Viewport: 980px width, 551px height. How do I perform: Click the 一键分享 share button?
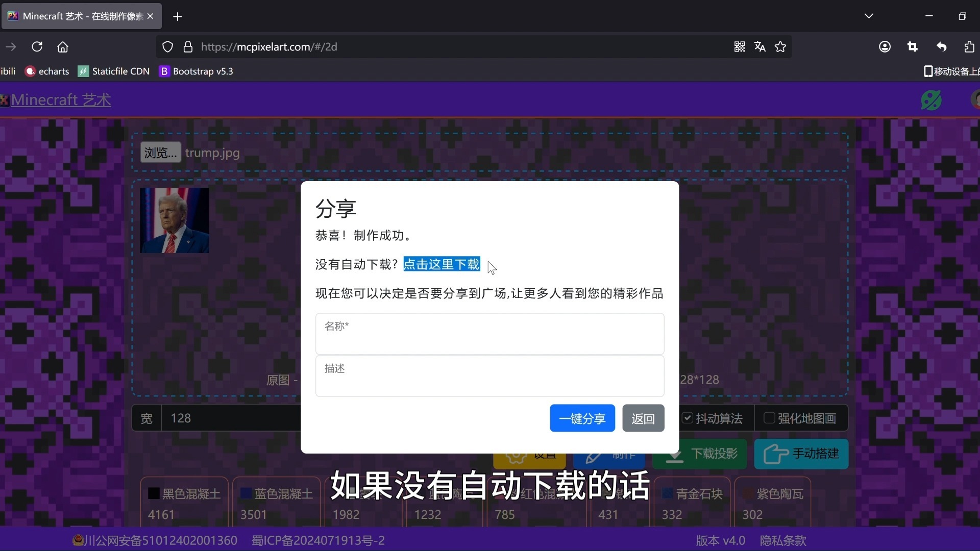582,418
